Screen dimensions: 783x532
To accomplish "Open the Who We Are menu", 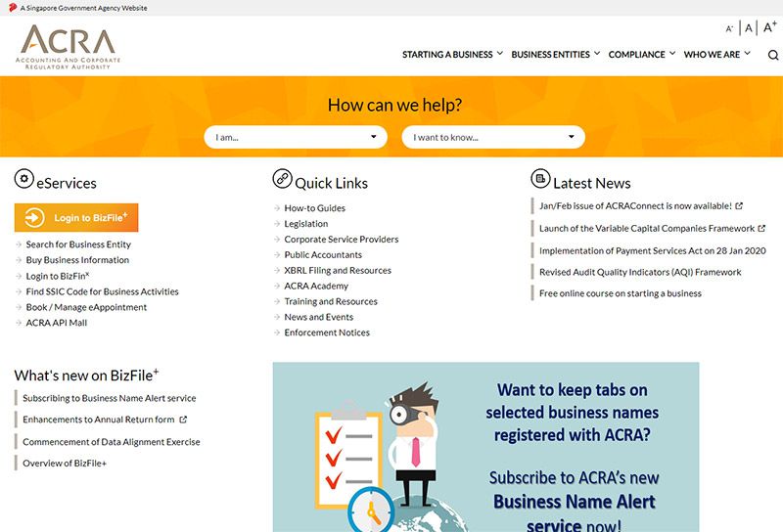I will tap(717, 55).
